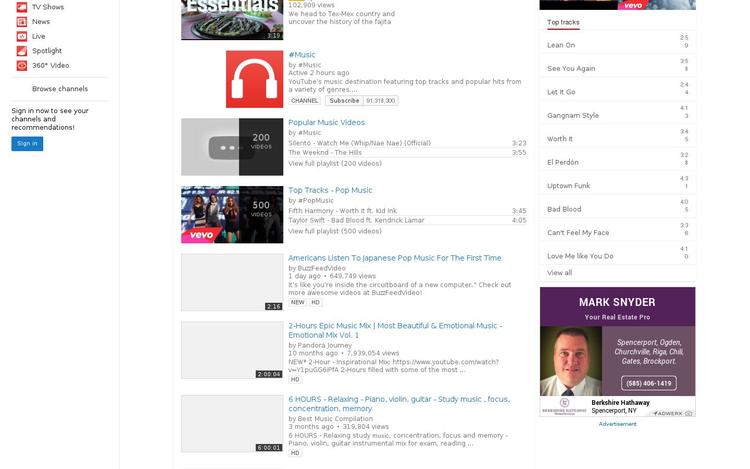Viewport: 750px width, 469px height.
Task: Open Americans Listen To Japanese Pop Music video
Action: (395, 258)
